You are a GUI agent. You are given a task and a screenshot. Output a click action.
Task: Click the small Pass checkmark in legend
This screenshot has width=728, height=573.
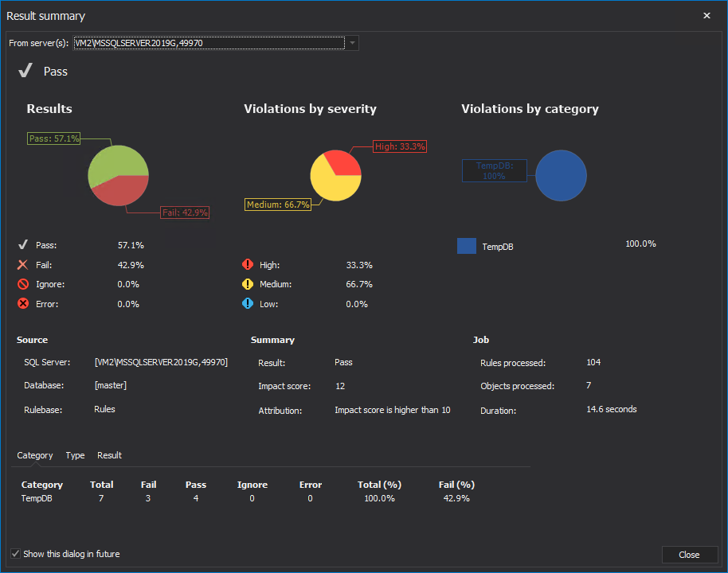23,246
